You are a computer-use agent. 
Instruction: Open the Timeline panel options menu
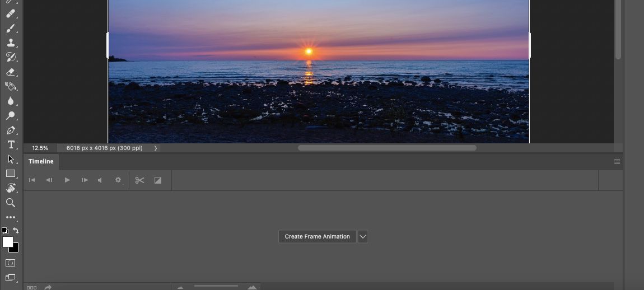pyautogui.click(x=617, y=161)
